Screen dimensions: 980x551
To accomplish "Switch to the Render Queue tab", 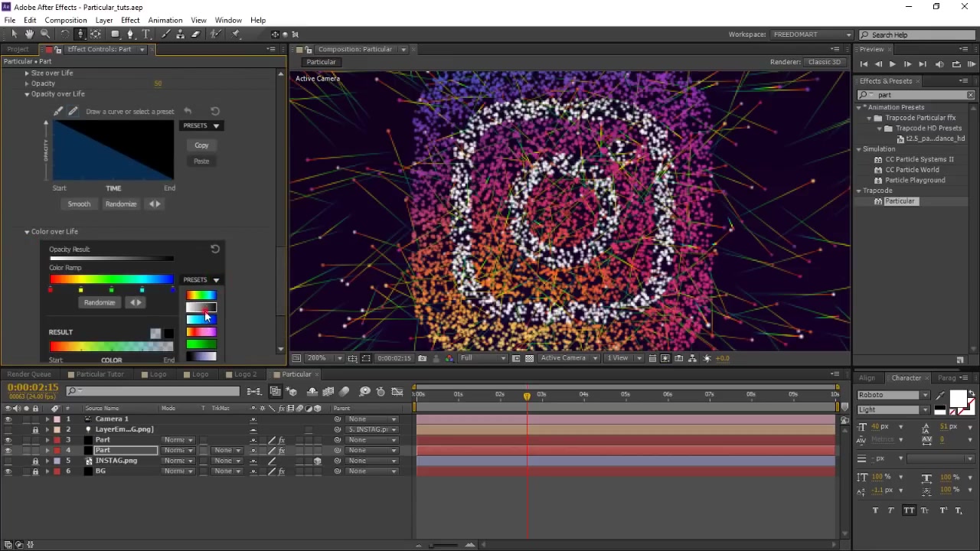I will coord(29,374).
